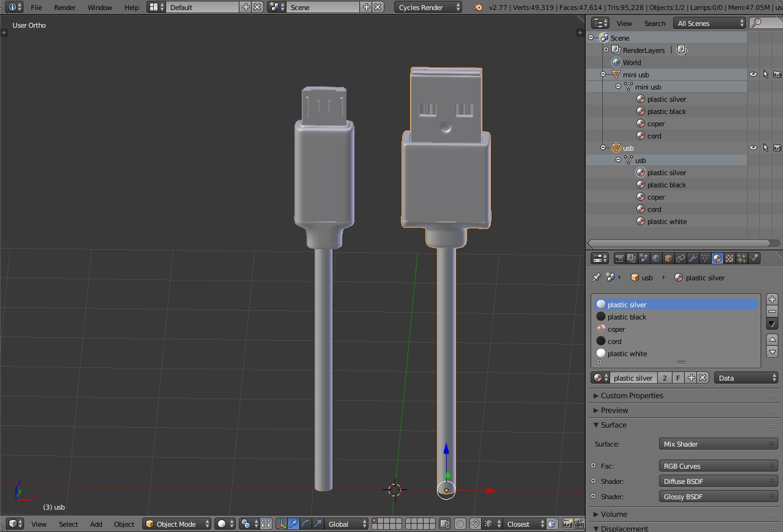
Task: Click the translate manipulator arrow icon
Action: pyautogui.click(x=293, y=524)
